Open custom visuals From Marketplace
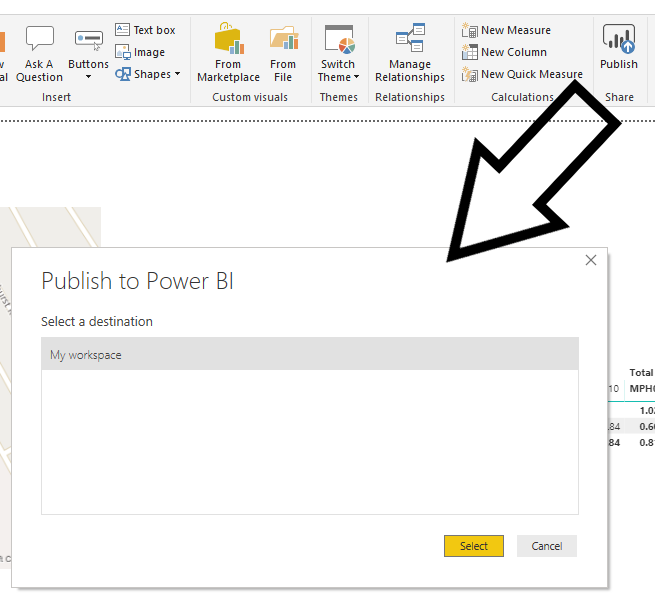The width and height of the screenshot is (655, 603). coord(228,53)
